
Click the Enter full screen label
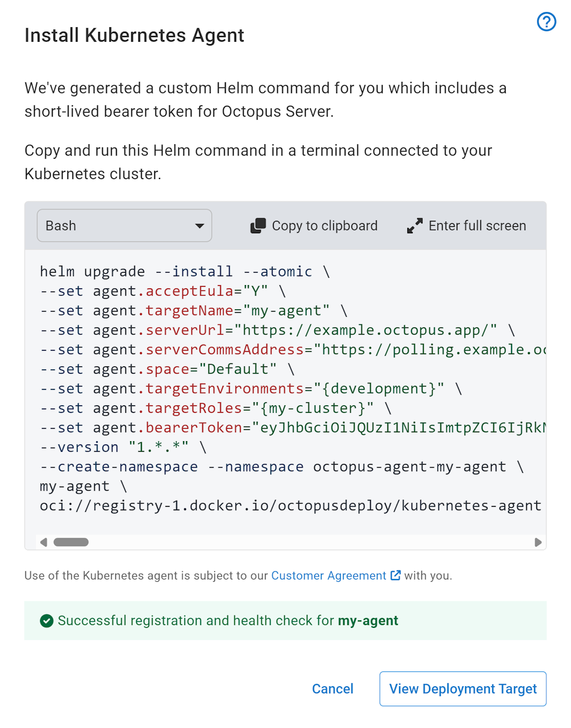click(x=477, y=226)
